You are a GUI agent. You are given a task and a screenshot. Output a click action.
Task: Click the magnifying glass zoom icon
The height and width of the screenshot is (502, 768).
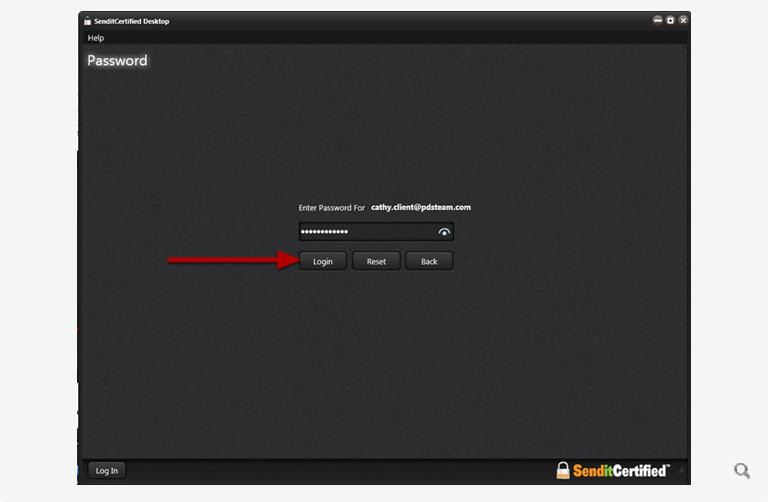pyautogui.click(x=742, y=470)
